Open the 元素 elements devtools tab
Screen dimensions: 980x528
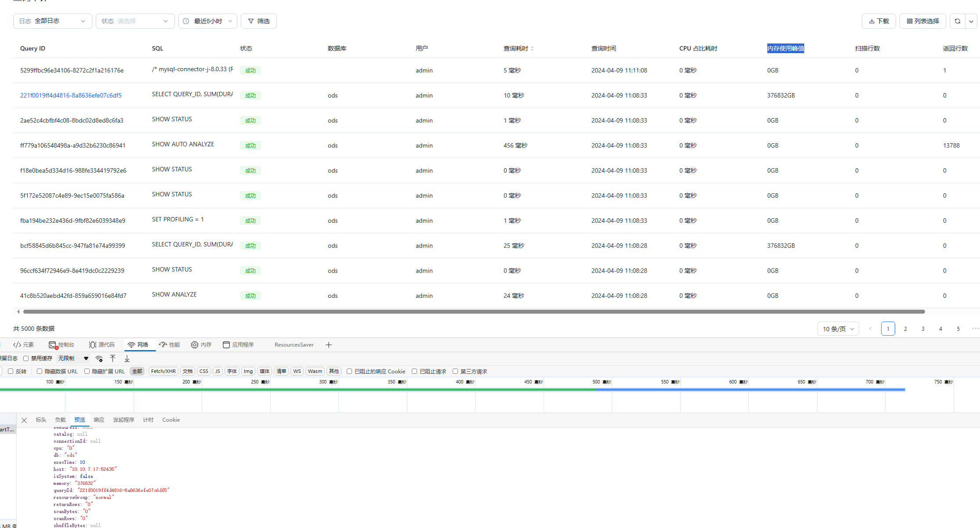point(24,345)
